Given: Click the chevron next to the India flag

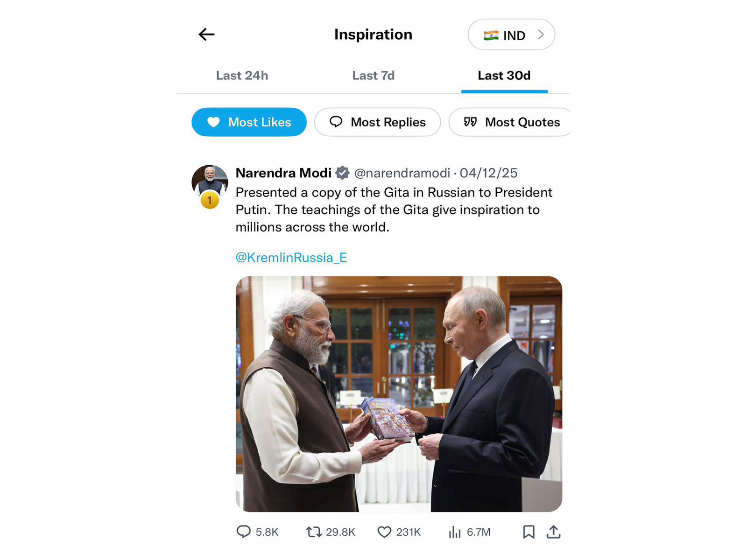Looking at the screenshot, I should 542,35.
